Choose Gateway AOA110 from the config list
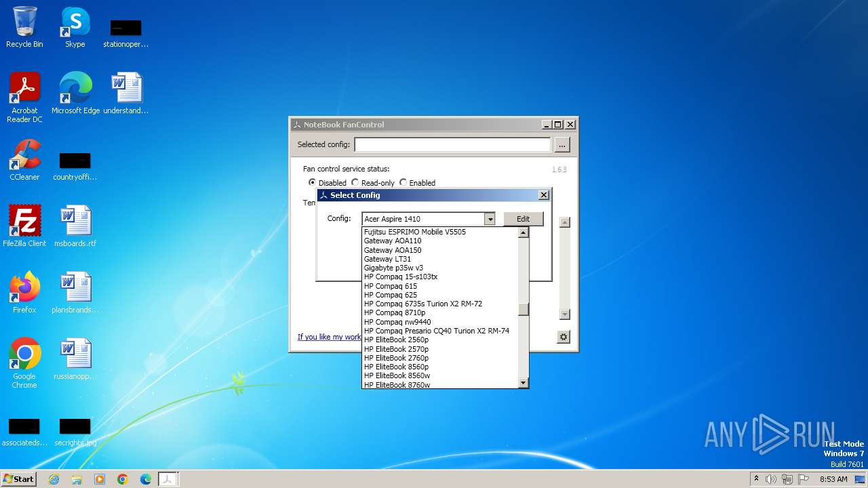This screenshot has width=868, height=488. (440, 241)
